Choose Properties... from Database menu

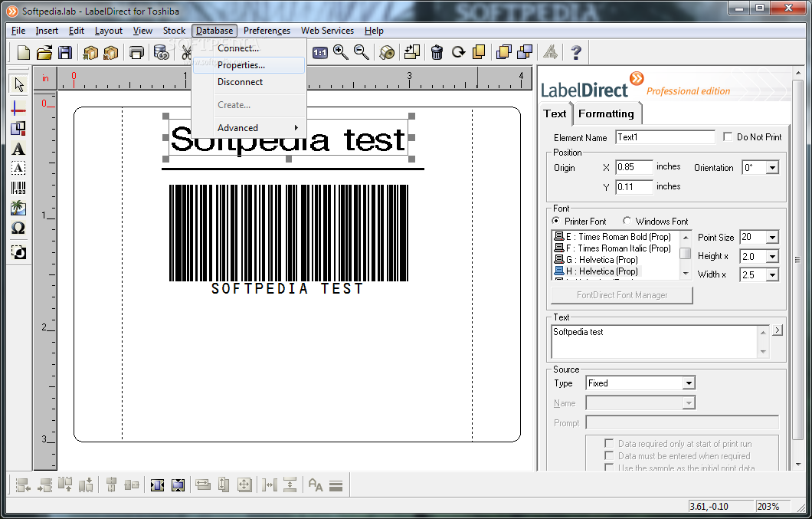pos(250,65)
